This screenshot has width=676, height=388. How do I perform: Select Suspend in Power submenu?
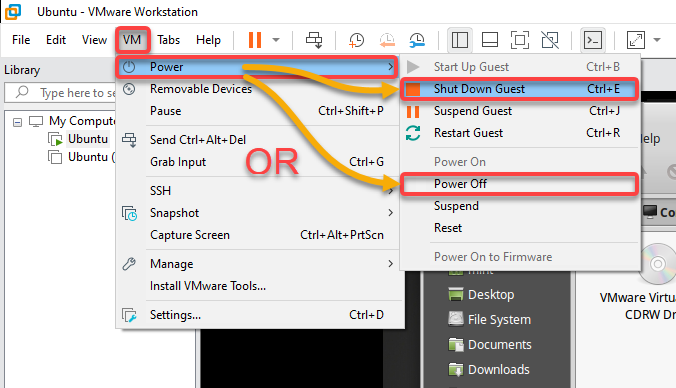pyautogui.click(x=520, y=206)
